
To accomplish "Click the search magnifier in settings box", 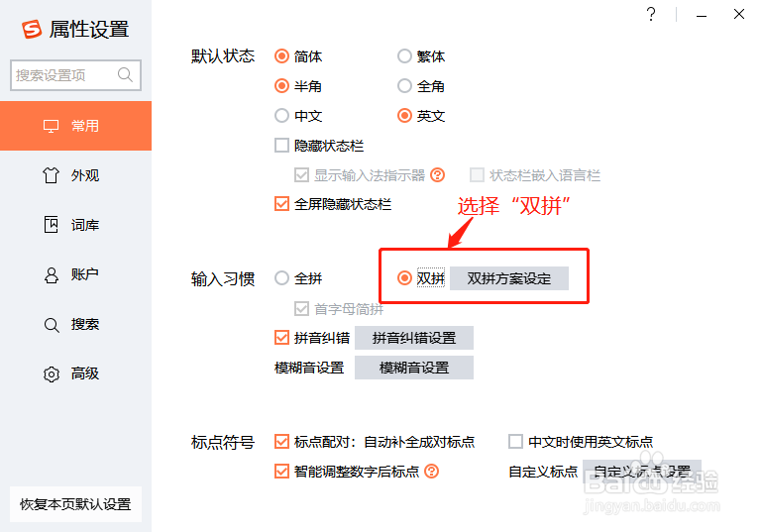I will tap(125, 74).
